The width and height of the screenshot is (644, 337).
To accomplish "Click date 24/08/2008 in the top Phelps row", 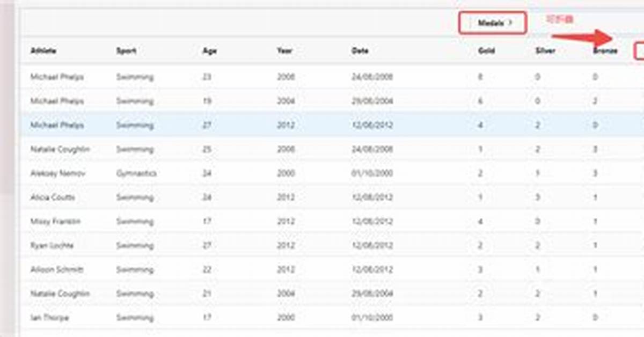I will [372, 77].
